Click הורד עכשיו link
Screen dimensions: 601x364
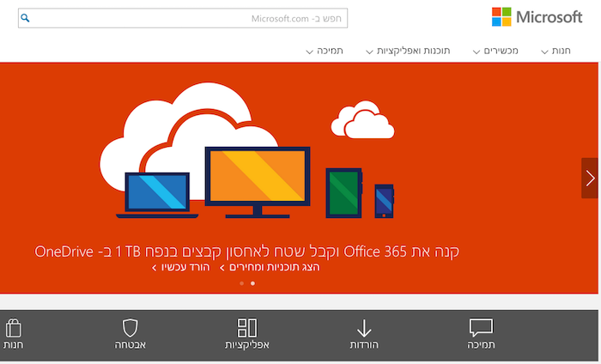tap(181, 267)
